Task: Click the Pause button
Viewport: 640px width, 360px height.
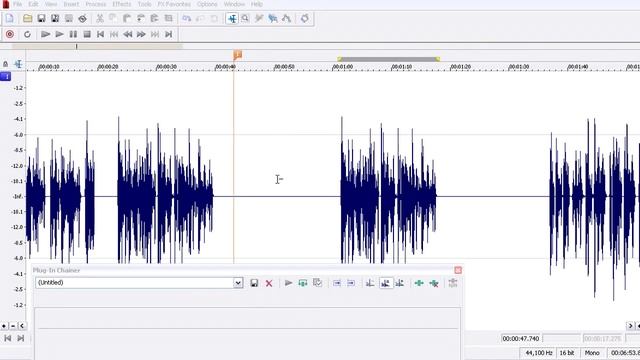Action: (x=73, y=34)
